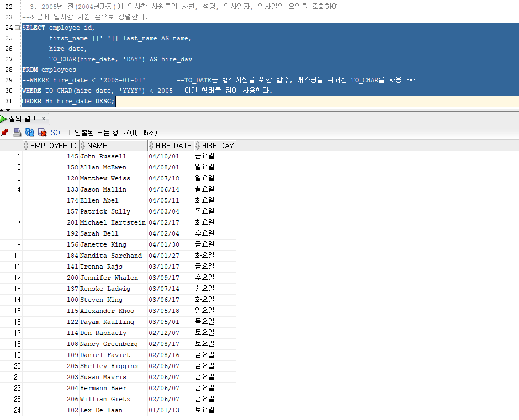Screen dimensions: 519x420
Task: Click the pane splitter collapse arrows
Action: point(6,110)
